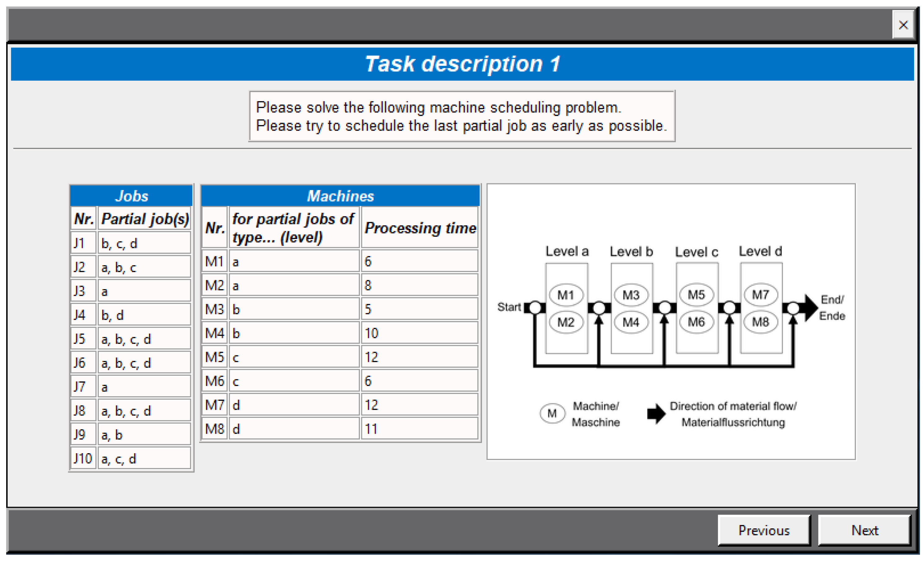Click the Level c label

pos(696,252)
